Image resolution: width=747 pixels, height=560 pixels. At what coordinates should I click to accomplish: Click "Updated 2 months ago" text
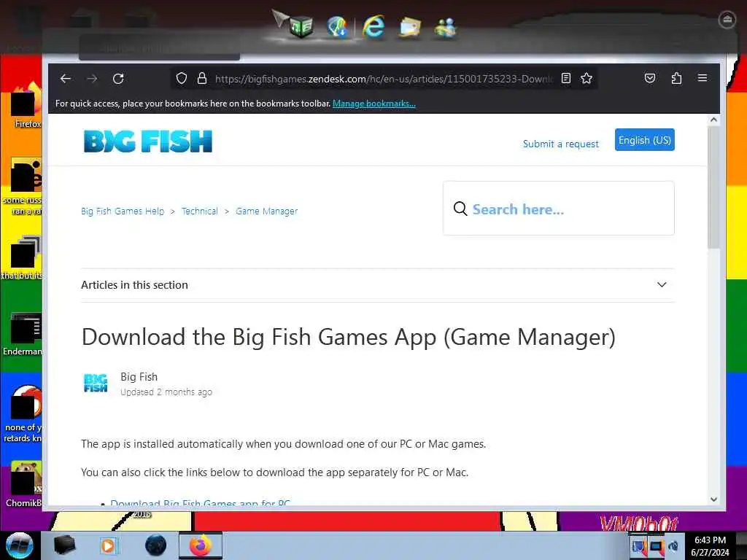coord(166,392)
